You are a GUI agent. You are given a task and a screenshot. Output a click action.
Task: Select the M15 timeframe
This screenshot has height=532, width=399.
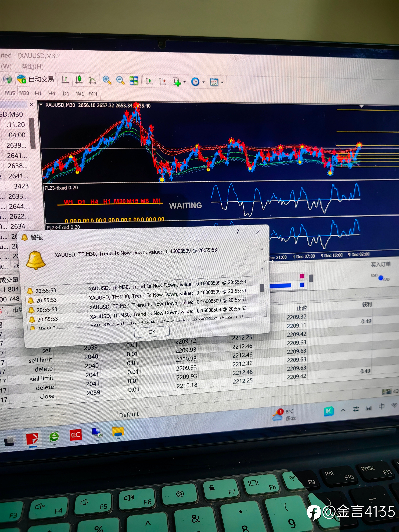pos(10,93)
